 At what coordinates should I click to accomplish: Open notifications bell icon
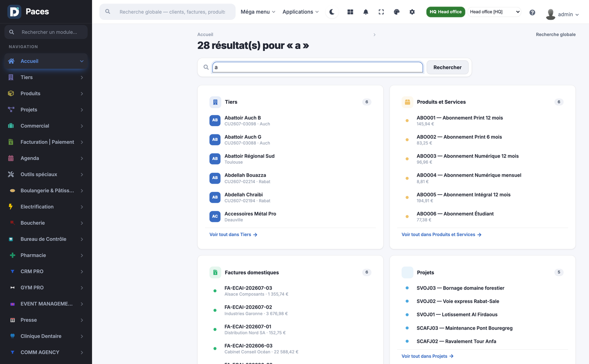tap(366, 12)
